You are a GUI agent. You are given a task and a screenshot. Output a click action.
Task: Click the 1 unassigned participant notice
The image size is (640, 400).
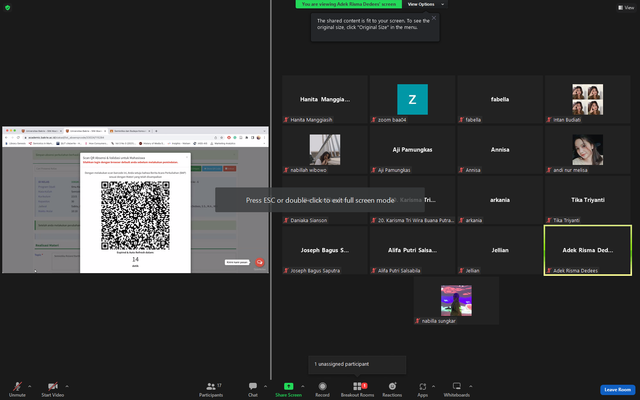pyautogui.click(x=357, y=364)
